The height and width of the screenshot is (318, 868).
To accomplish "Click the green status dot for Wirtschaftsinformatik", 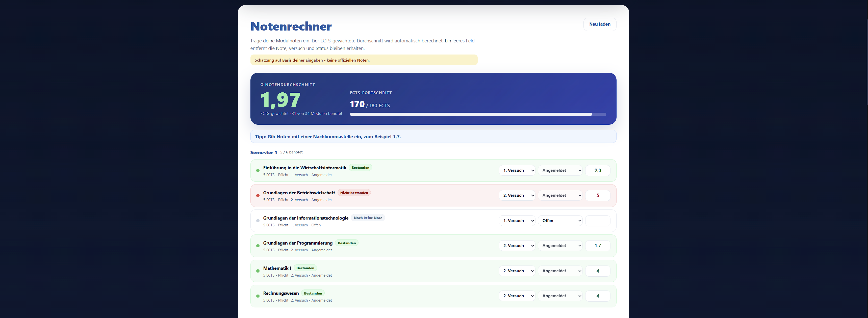I will click(x=258, y=170).
